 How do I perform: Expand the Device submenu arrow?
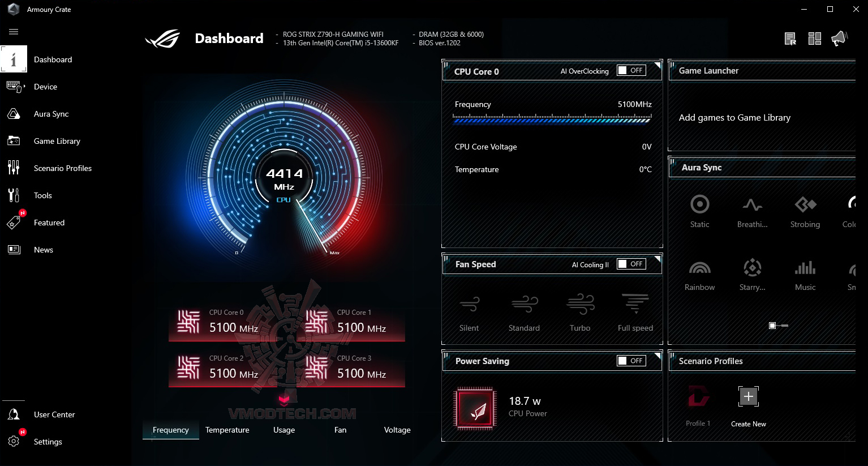[24, 86]
